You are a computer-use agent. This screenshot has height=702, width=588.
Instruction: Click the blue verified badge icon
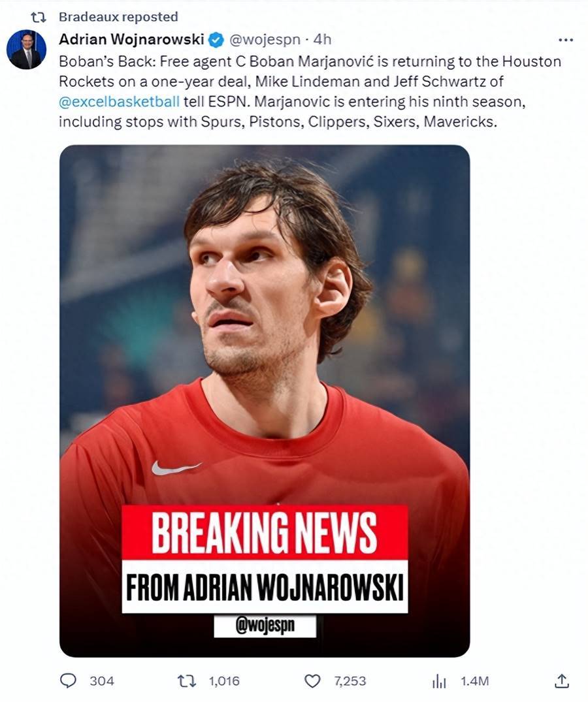click(x=217, y=40)
